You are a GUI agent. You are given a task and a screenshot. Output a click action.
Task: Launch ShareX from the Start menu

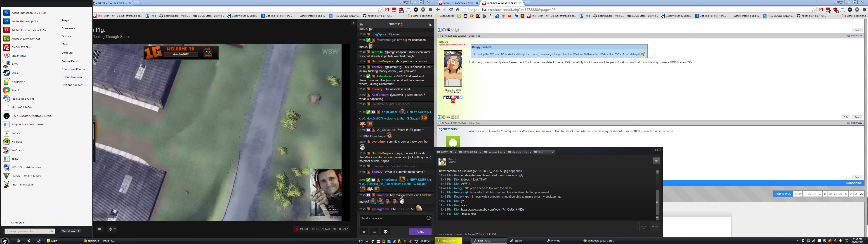coord(16,90)
